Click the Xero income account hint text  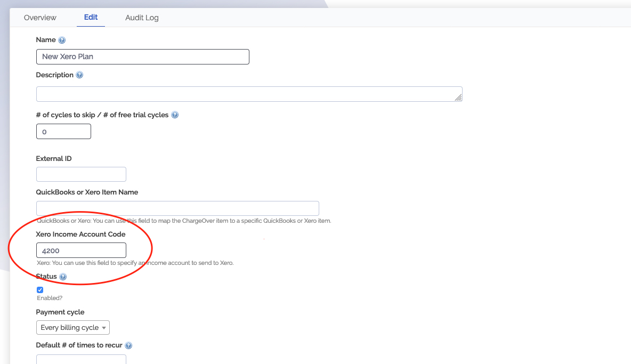point(135,263)
